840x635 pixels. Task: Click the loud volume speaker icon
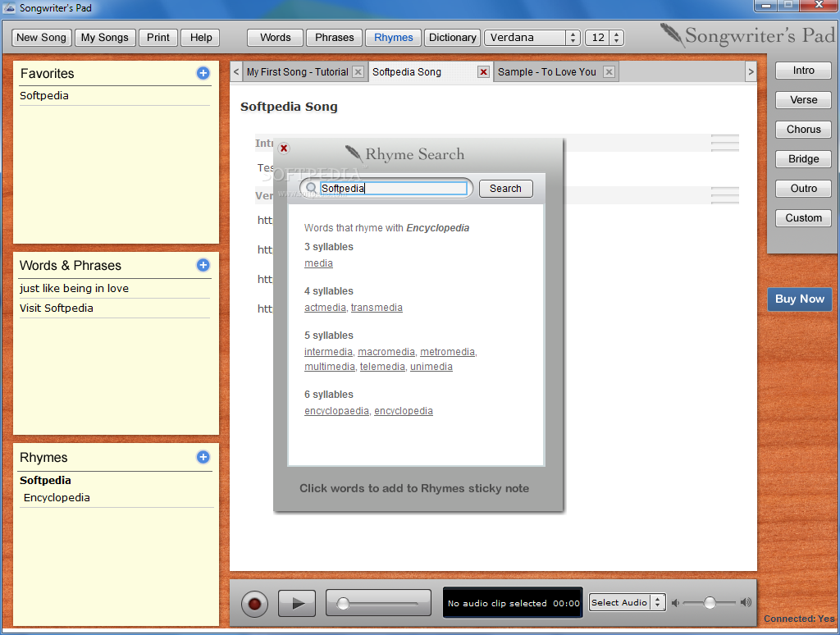(746, 602)
